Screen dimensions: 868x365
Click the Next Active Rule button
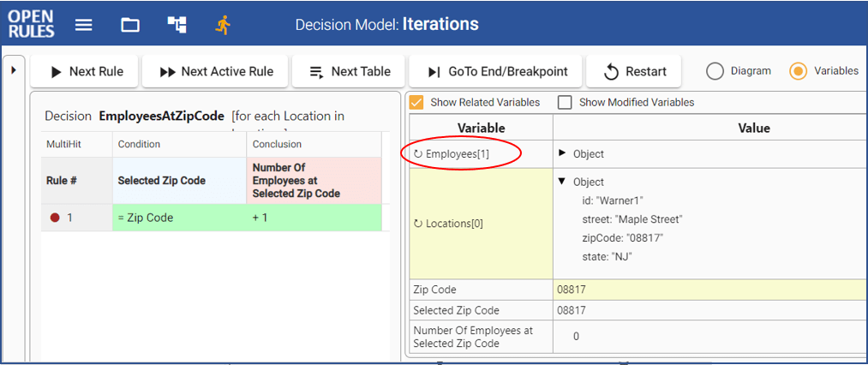click(x=216, y=71)
